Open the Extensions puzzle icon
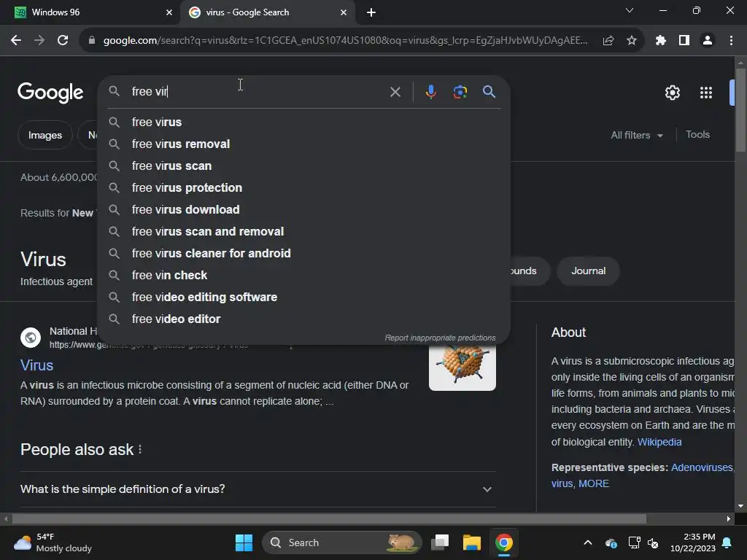747x560 pixels. [661, 41]
